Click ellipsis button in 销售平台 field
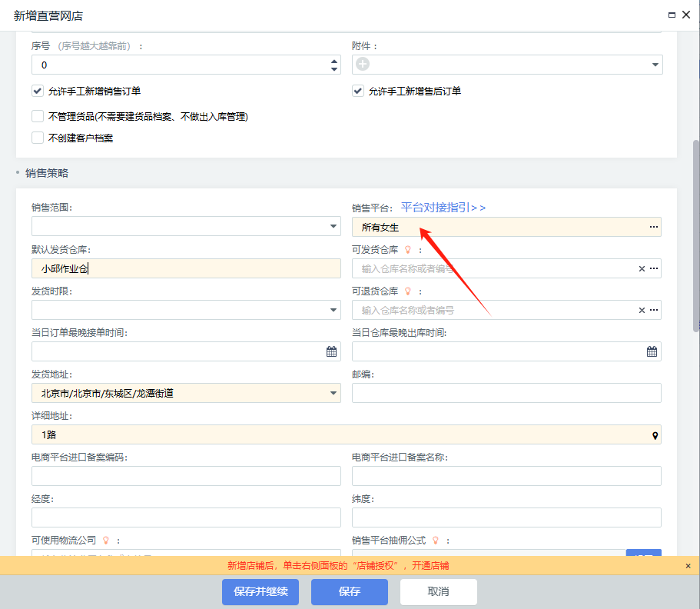The height and width of the screenshot is (609, 700). pos(653,227)
